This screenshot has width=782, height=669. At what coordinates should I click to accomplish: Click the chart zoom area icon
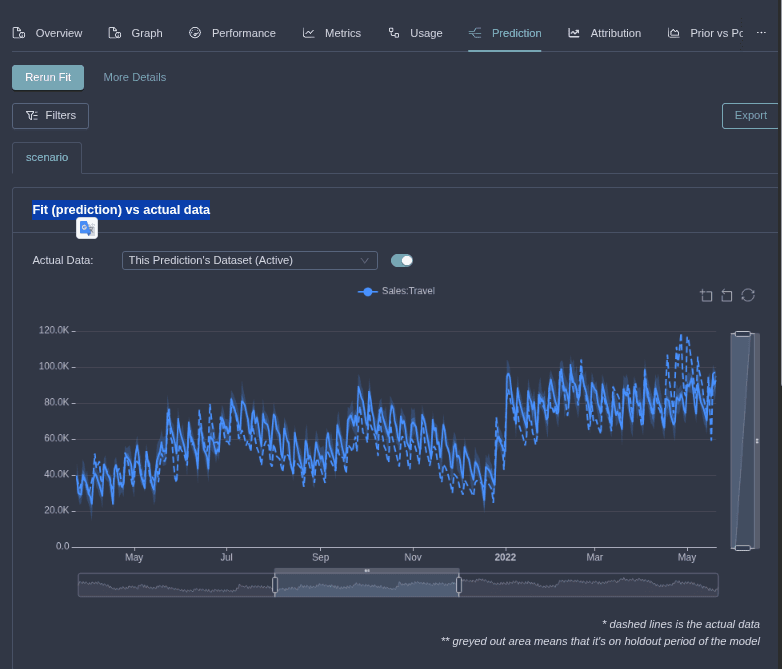click(707, 295)
